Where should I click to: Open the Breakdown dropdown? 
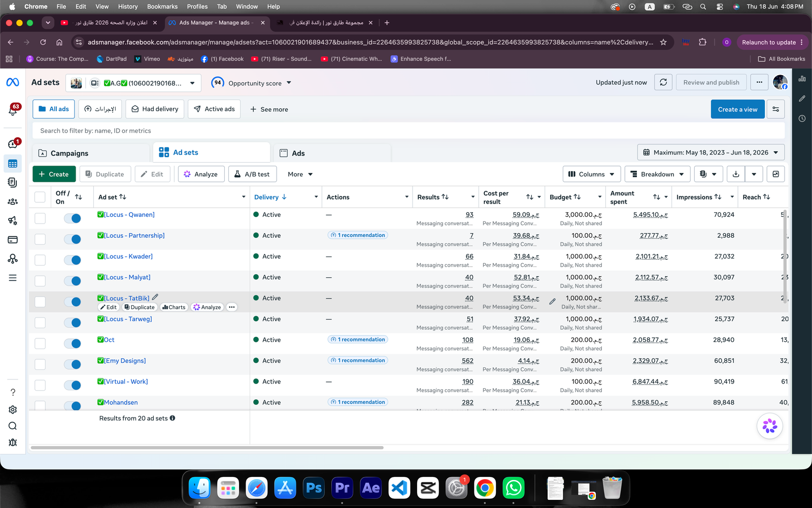[657, 174]
